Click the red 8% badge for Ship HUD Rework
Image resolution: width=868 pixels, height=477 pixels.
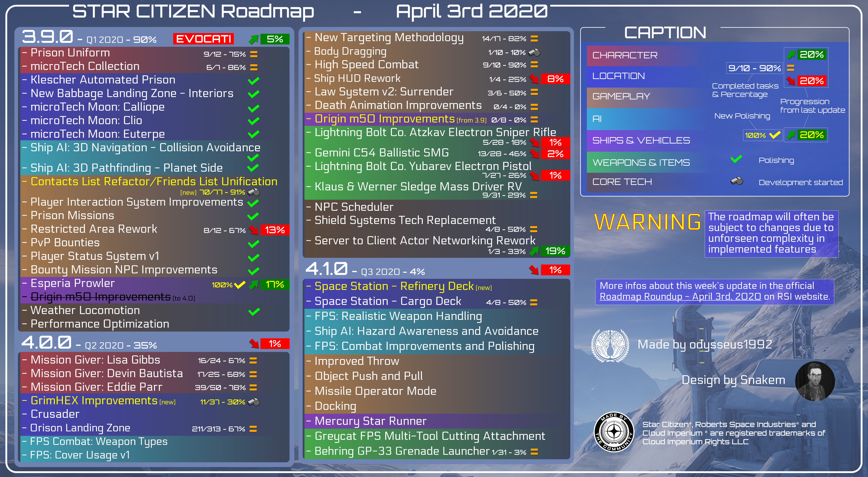tap(555, 79)
